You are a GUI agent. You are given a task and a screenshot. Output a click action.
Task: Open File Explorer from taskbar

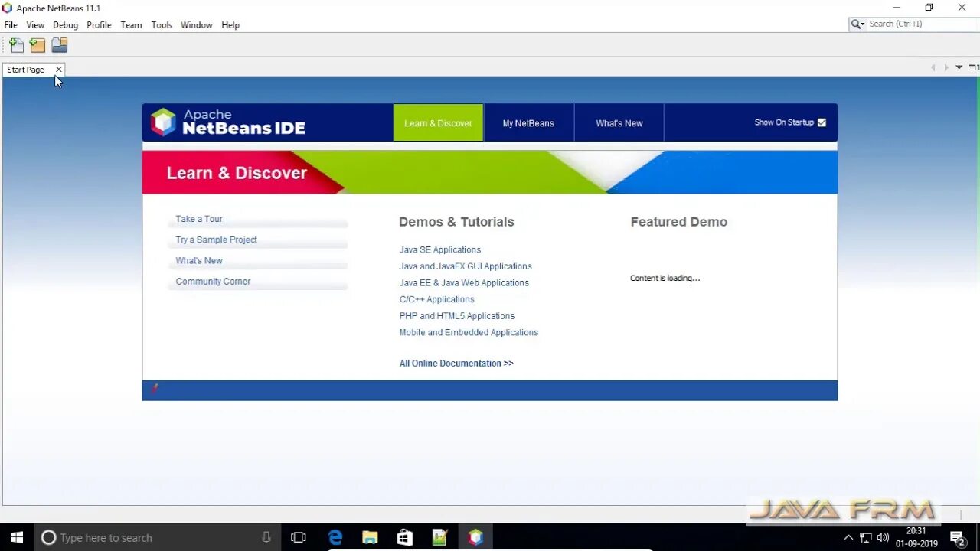tap(370, 537)
